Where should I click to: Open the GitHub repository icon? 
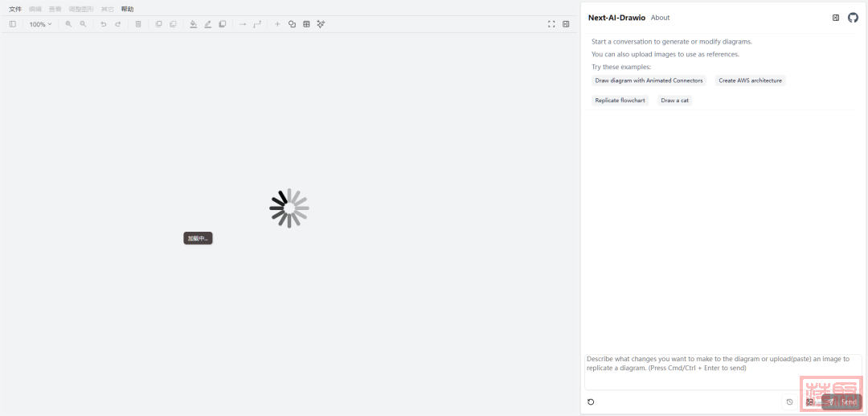click(853, 18)
